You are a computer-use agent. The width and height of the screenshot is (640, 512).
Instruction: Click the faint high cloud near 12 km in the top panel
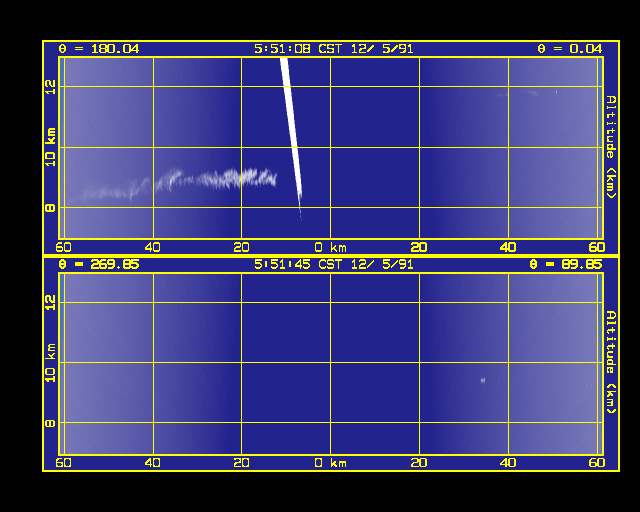point(525,93)
